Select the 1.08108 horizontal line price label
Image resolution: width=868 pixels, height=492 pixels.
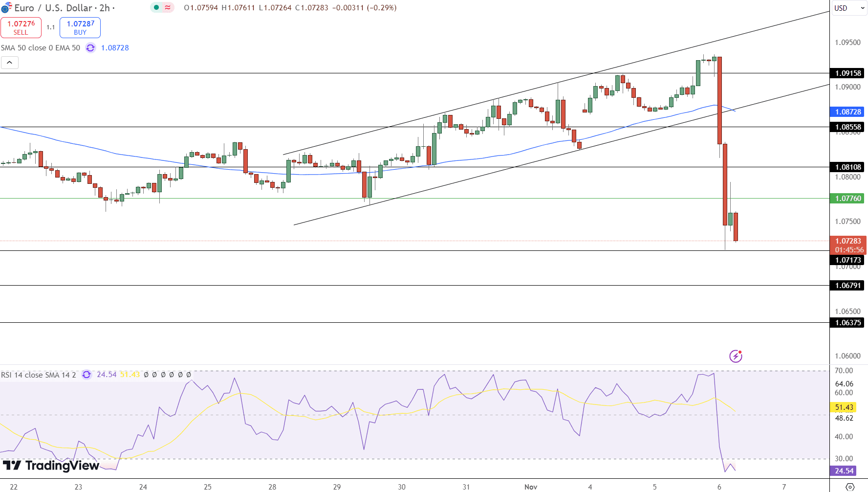847,167
